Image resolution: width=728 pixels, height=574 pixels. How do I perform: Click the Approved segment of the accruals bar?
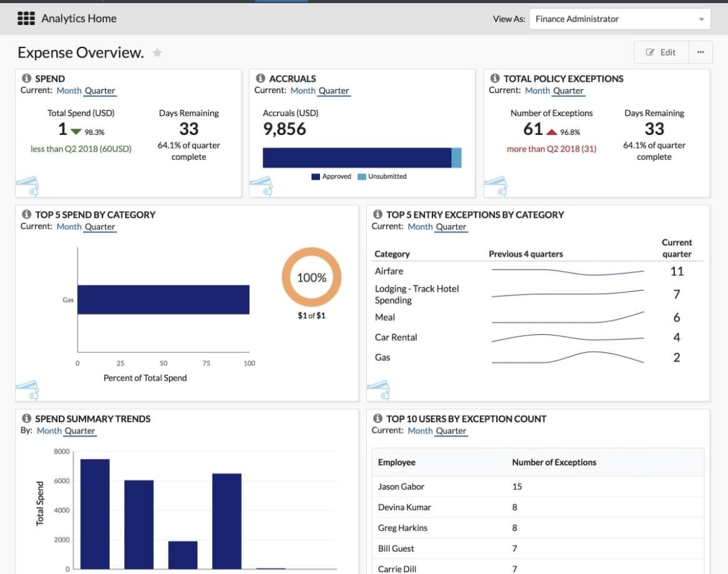coord(356,157)
